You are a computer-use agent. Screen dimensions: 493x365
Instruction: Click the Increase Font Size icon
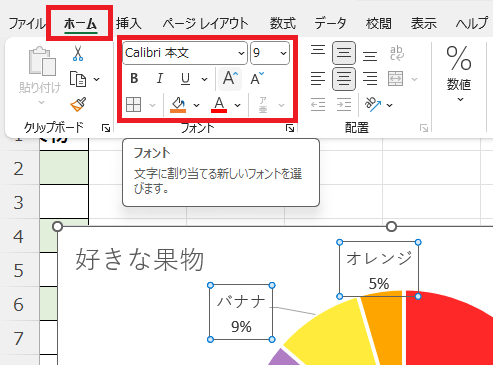pyautogui.click(x=230, y=79)
